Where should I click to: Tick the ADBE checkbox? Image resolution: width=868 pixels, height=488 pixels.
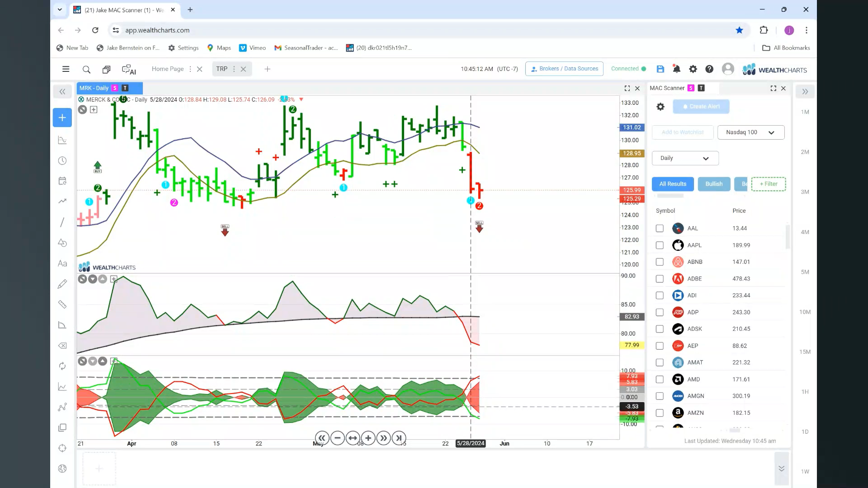click(x=660, y=279)
